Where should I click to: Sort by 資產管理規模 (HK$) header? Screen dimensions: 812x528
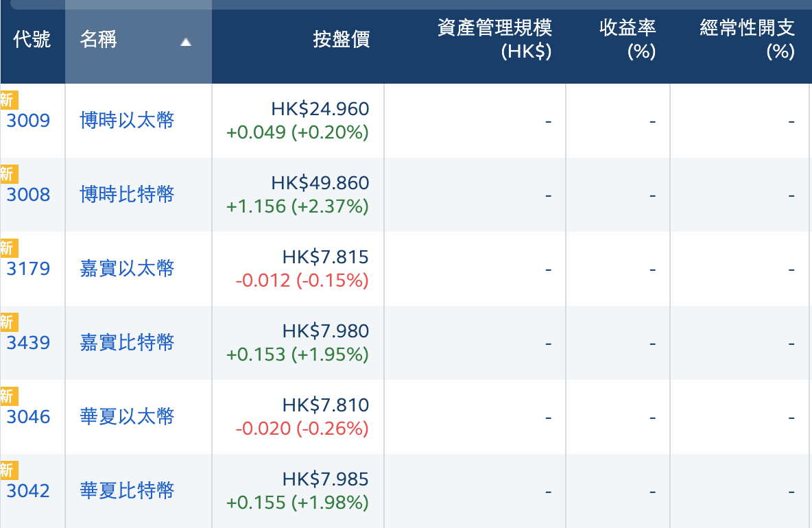click(x=494, y=40)
